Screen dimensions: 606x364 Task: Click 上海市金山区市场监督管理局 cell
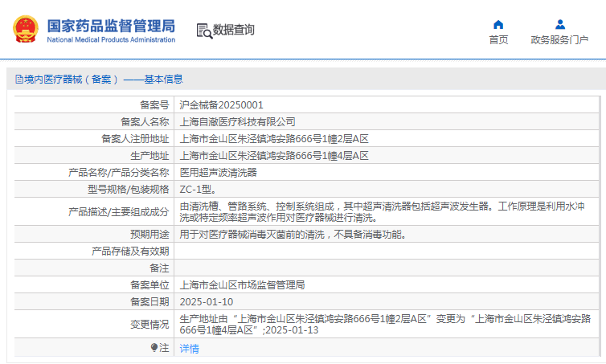(243, 285)
